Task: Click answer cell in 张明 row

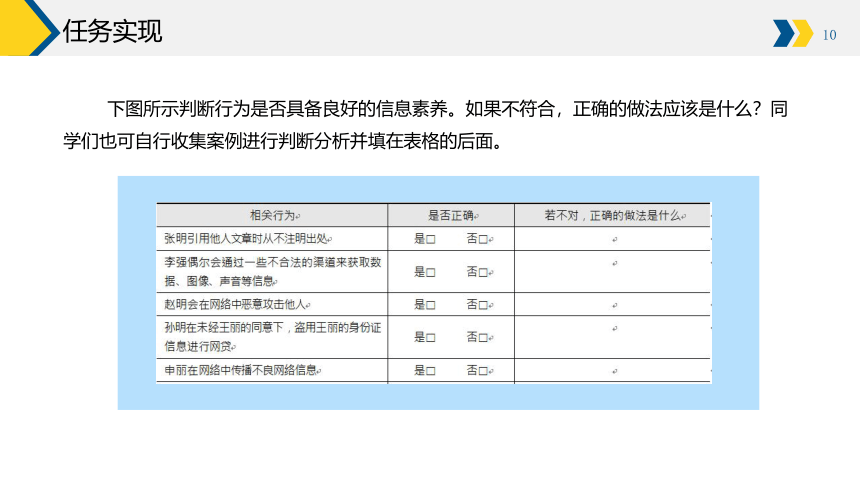Action: pyautogui.click(x=612, y=239)
